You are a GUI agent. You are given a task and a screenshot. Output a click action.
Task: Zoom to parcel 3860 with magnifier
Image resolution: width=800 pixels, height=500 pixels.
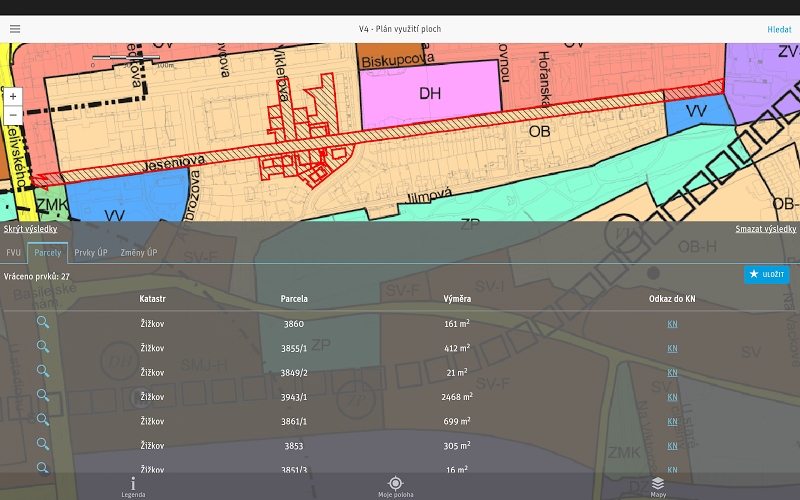click(x=43, y=322)
